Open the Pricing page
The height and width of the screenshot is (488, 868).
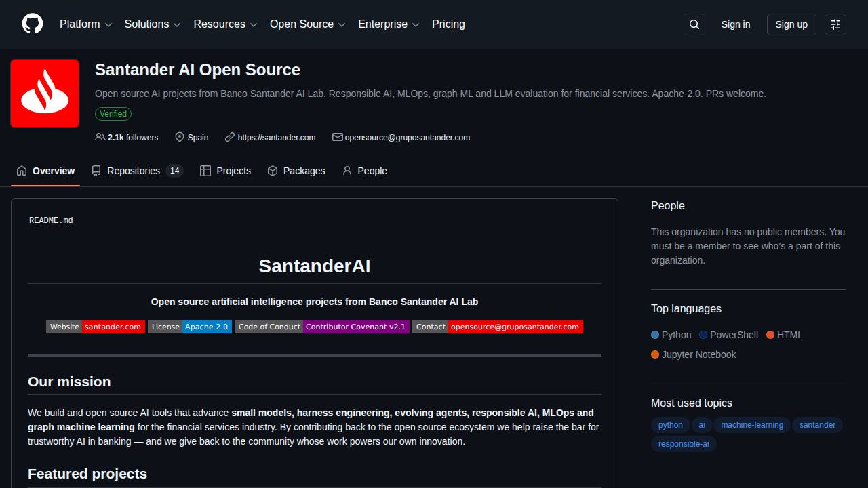point(448,24)
